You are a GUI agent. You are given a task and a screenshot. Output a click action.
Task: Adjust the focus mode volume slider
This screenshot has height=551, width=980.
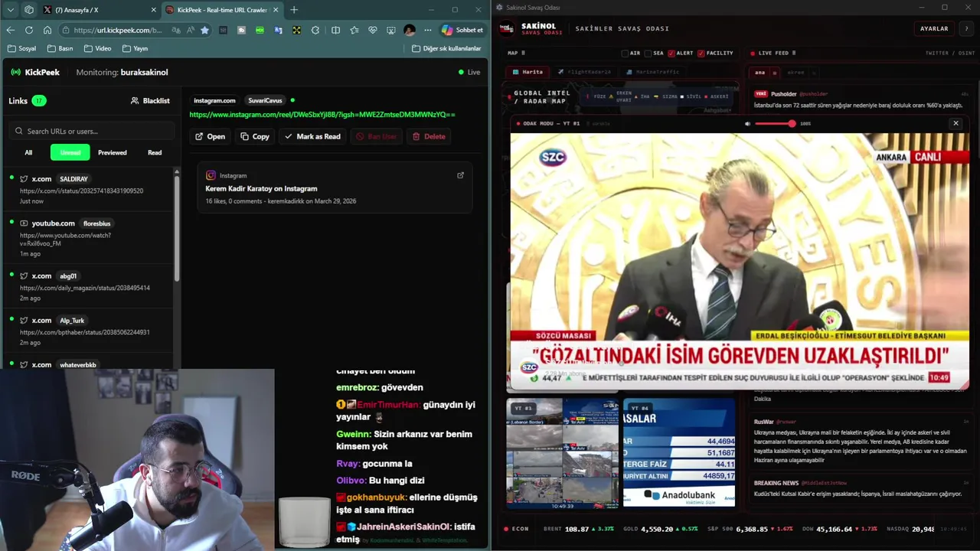[775, 123]
